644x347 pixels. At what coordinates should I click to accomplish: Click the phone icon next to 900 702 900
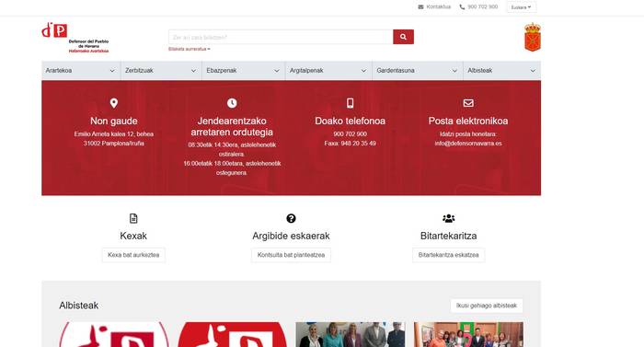[462, 7]
